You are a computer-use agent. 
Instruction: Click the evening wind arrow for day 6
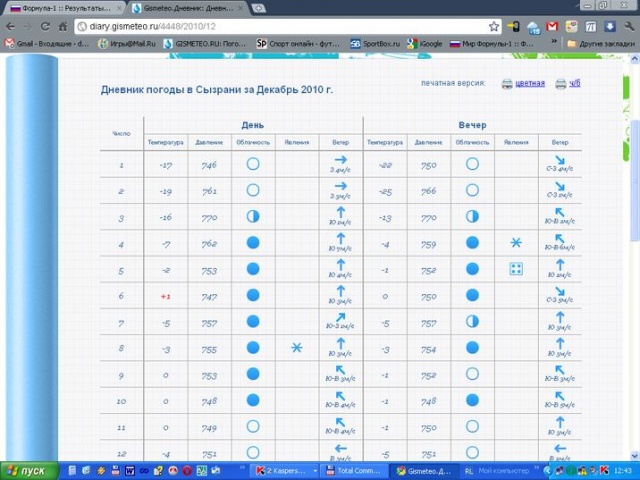(560, 292)
